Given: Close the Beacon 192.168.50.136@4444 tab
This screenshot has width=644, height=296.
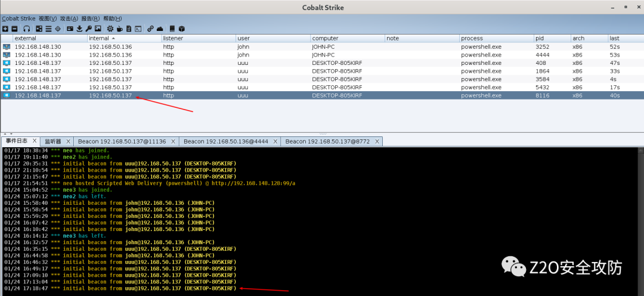Looking at the screenshot, I should 275,141.
